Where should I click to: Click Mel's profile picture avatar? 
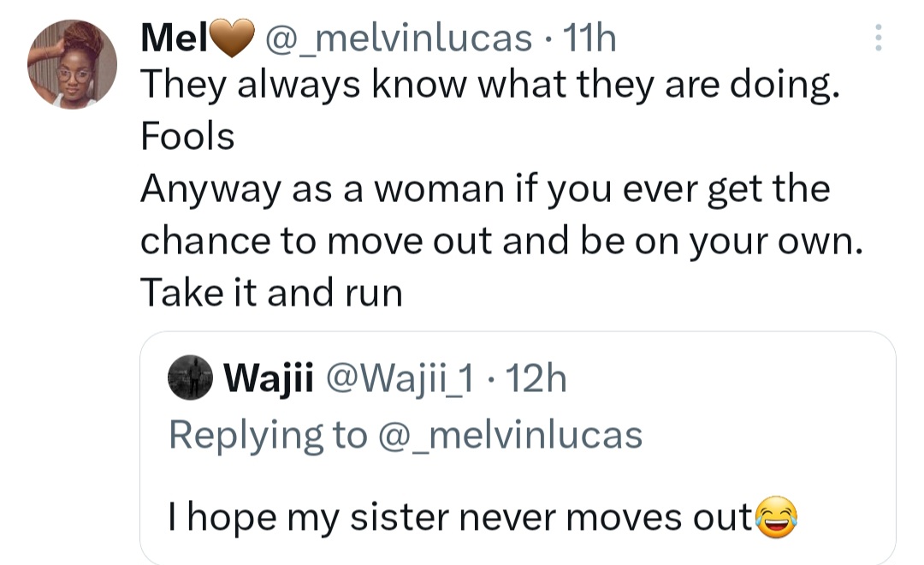[x=72, y=64]
